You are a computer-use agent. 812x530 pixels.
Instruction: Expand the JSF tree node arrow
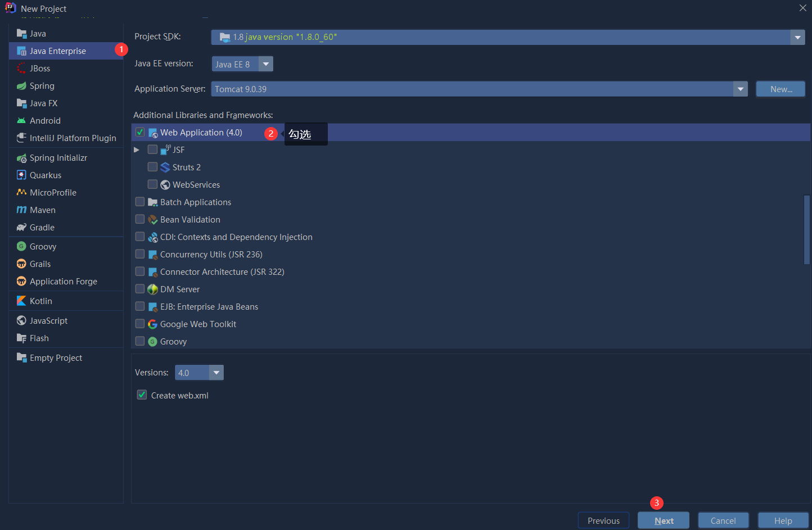pyautogui.click(x=137, y=150)
